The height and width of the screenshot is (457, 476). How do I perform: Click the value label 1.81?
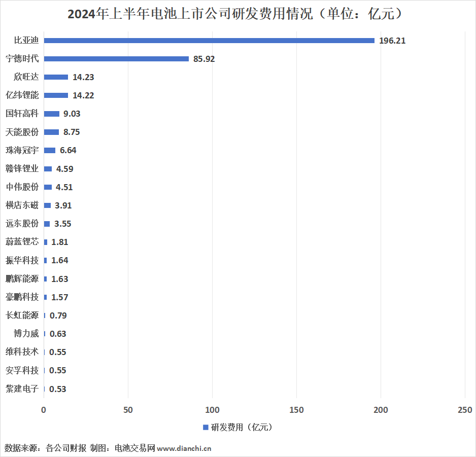(x=60, y=242)
